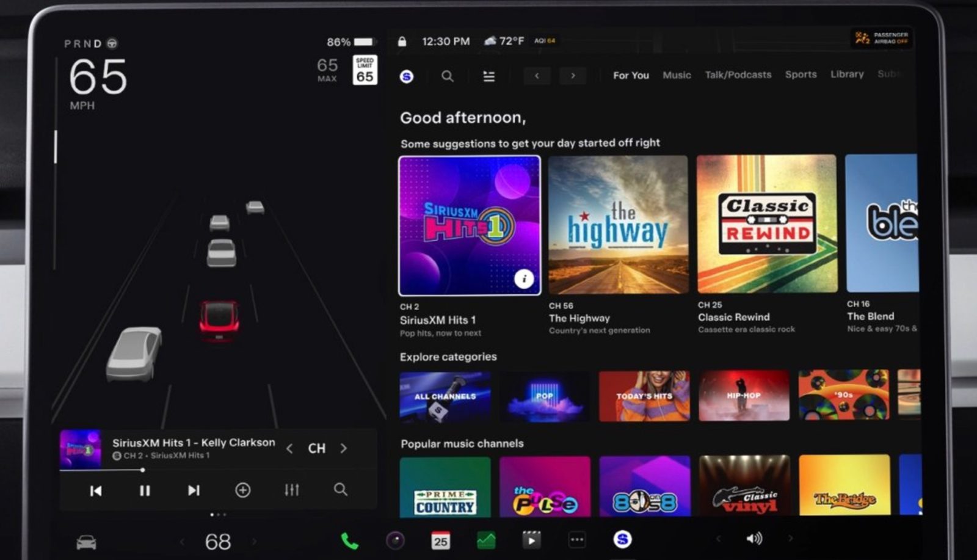
Task: Tap the passenger airbag off indicator
Action: point(881,38)
